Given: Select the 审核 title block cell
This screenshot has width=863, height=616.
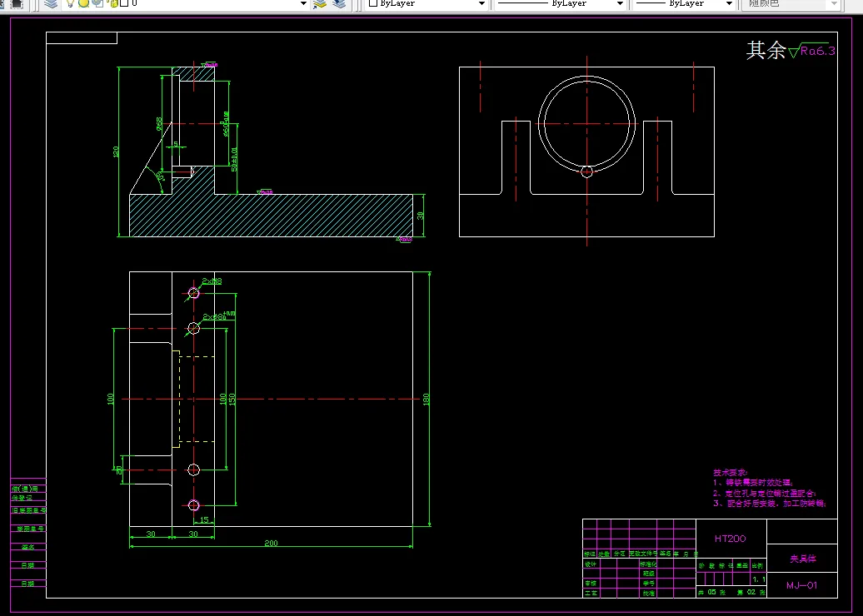Looking at the screenshot, I should coord(590,583).
